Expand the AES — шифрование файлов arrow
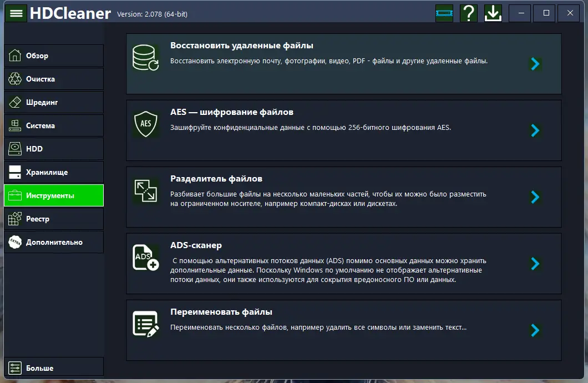Viewport: 588px width, 383px height. point(535,130)
